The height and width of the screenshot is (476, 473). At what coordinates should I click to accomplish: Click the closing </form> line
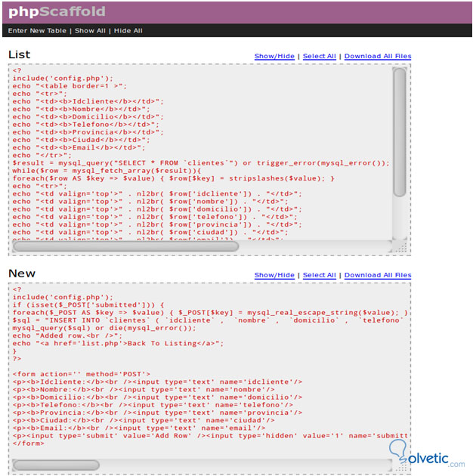[x=28, y=444]
